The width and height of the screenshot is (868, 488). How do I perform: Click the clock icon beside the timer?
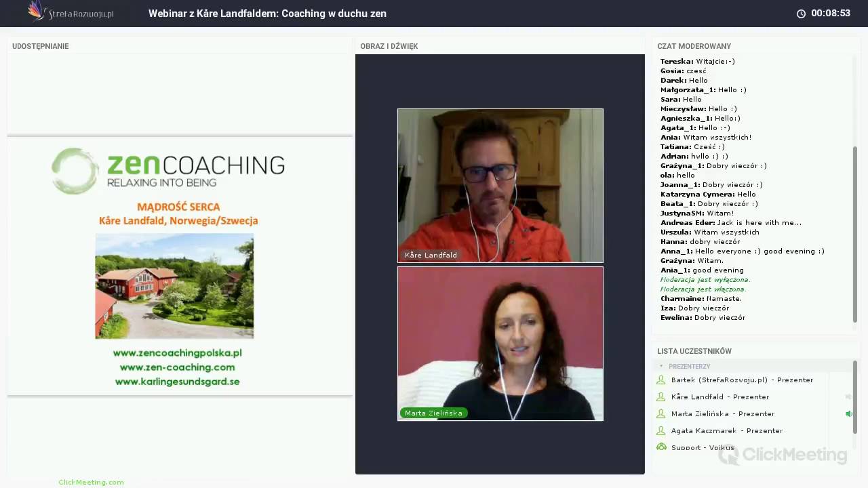[x=801, y=14]
